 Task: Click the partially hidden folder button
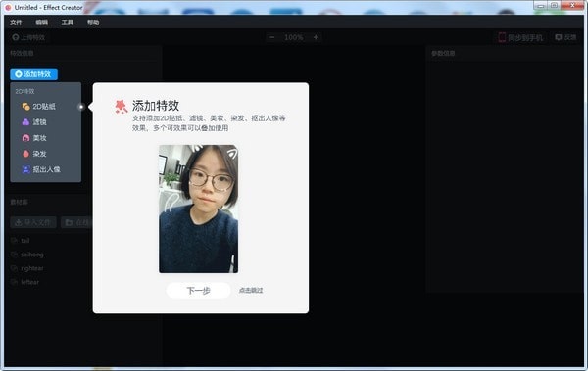click(x=76, y=222)
